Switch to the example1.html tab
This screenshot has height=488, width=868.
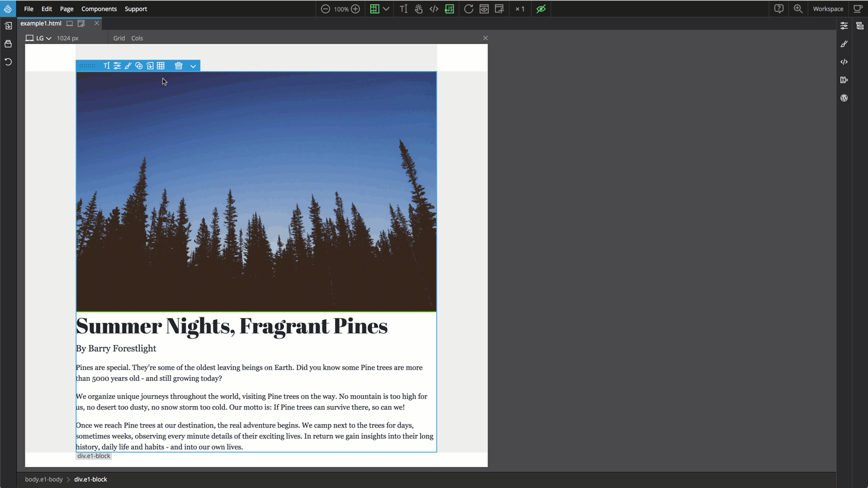40,23
